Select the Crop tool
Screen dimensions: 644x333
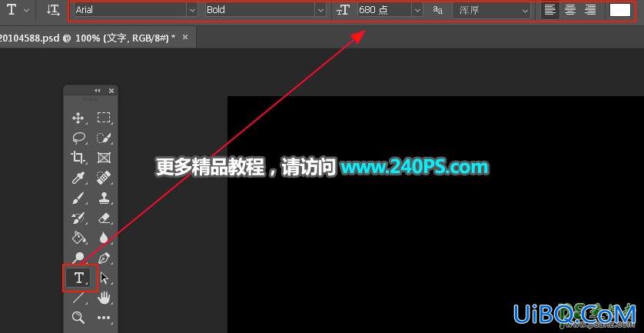(x=78, y=157)
